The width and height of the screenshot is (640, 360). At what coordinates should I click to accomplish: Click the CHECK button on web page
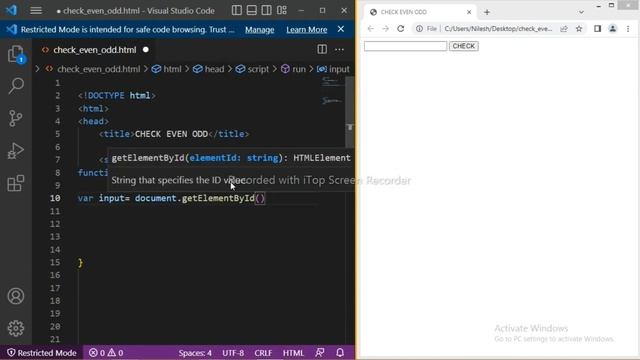click(464, 46)
